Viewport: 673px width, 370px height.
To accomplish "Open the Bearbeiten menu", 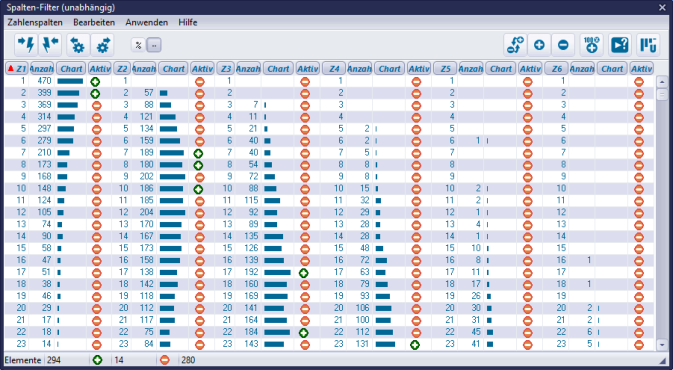I will 94,22.
